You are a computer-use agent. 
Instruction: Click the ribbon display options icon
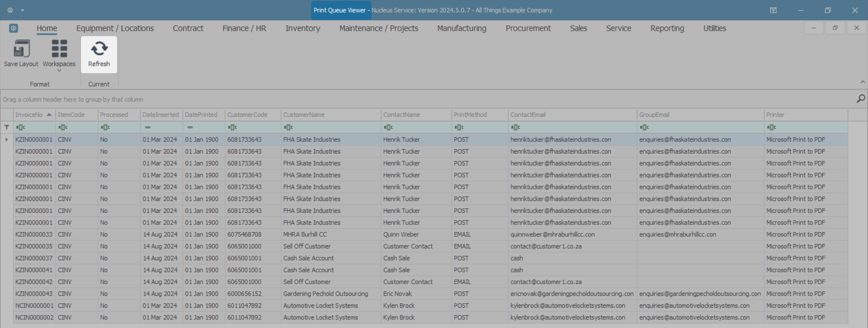pos(773,10)
